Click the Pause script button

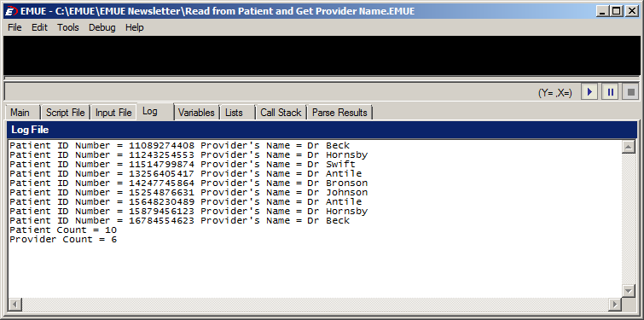[610, 92]
